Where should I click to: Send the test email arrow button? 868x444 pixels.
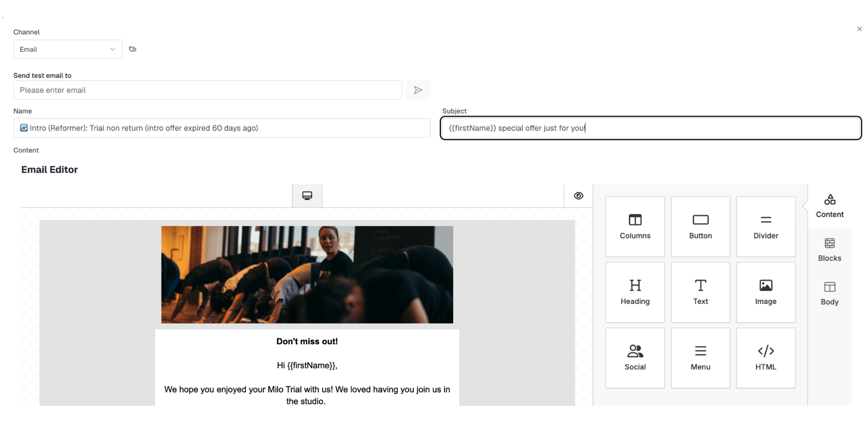418,90
